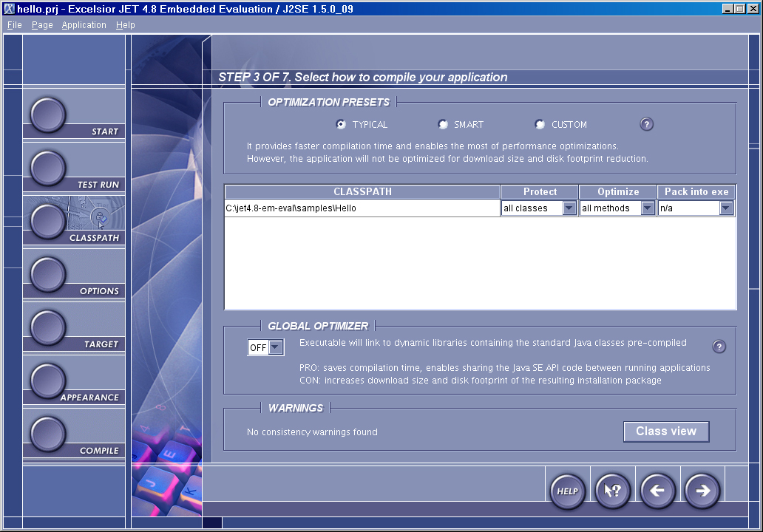Open the Page menu
Screen dimensions: 763x532
[42, 25]
